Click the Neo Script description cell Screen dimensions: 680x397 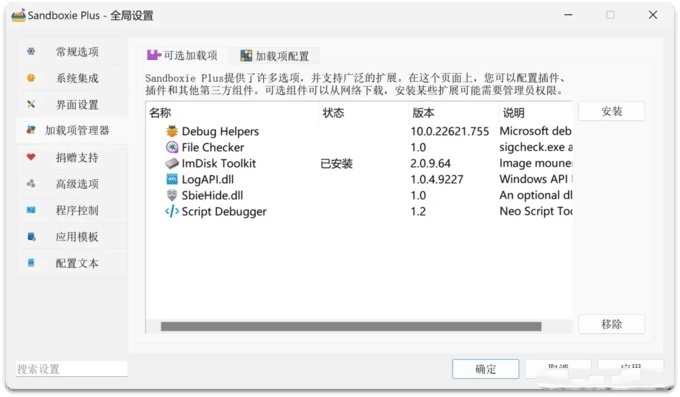pos(536,211)
